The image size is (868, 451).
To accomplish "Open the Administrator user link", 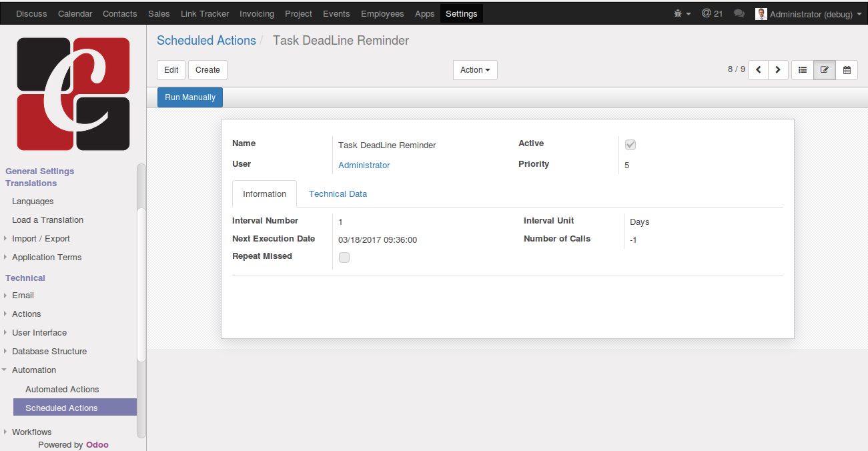I will click(x=364, y=165).
